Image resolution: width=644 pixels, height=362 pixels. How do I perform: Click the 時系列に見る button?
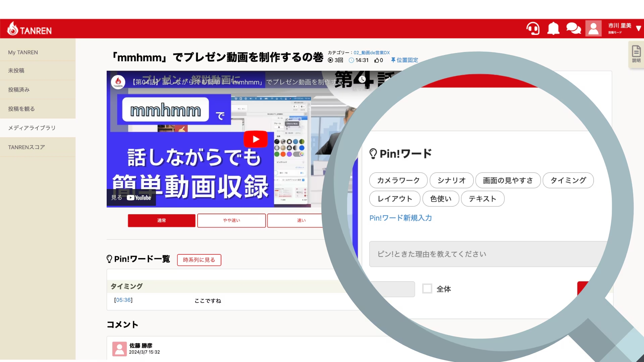tap(199, 260)
